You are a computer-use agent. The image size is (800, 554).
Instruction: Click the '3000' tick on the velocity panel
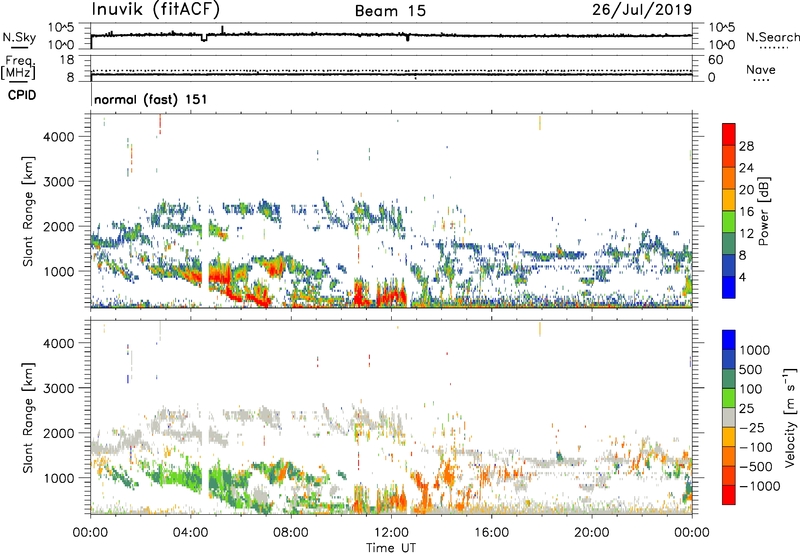pyautogui.click(x=59, y=388)
